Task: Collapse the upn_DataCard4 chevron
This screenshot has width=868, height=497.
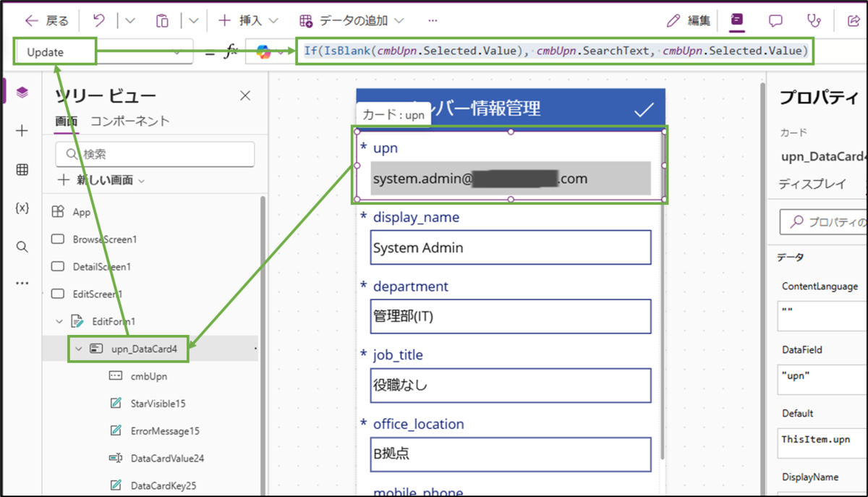Action: pos(79,349)
